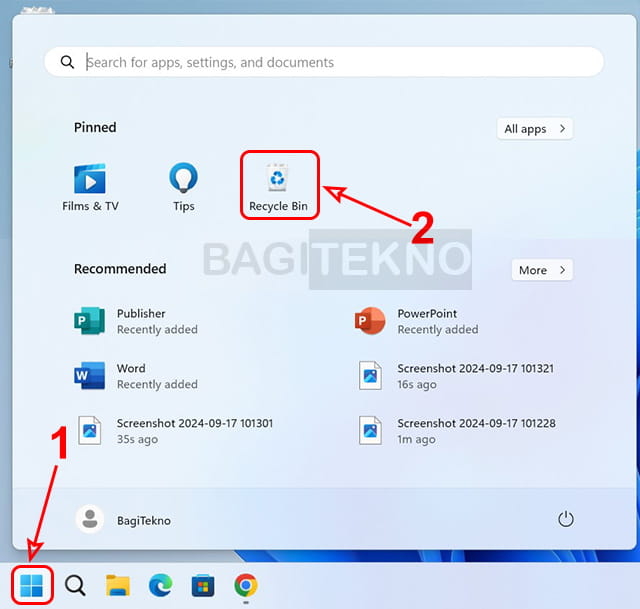
Task: Open the Tips pinned app
Action: point(184,187)
